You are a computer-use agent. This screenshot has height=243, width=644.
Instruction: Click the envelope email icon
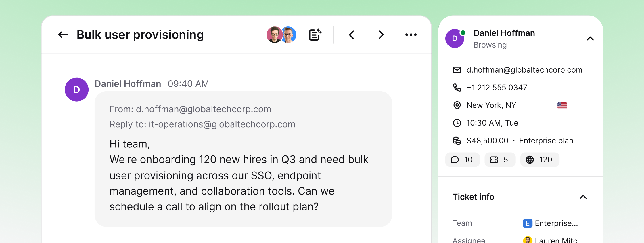tap(457, 70)
